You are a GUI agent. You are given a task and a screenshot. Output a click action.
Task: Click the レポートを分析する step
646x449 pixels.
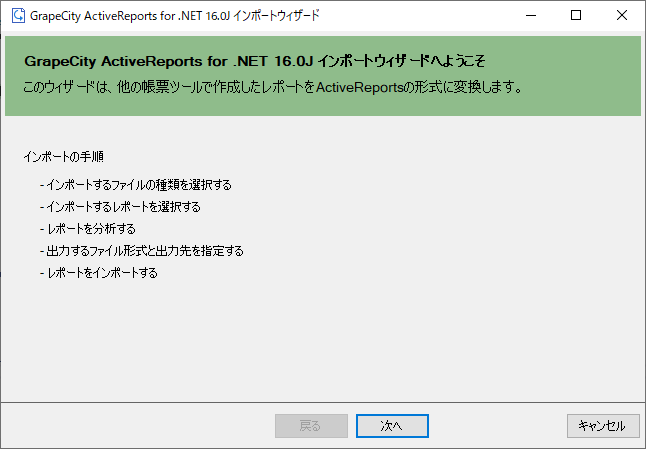tap(88, 229)
